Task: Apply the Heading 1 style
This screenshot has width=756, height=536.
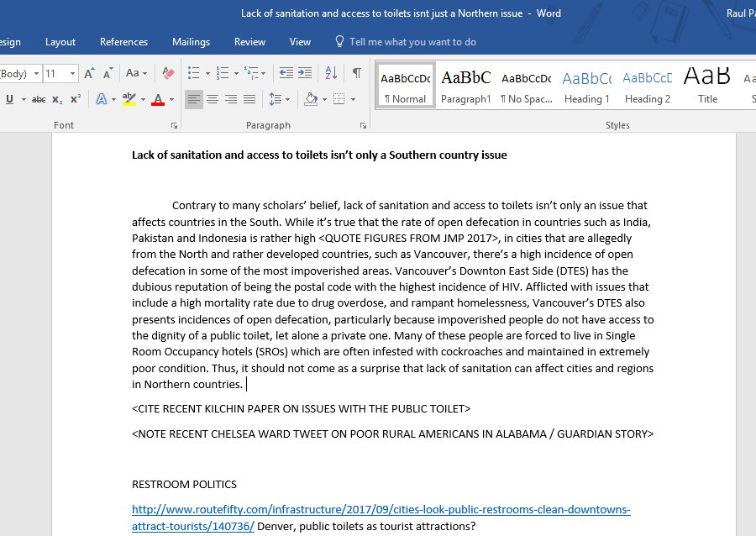Action: pyautogui.click(x=587, y=86)
